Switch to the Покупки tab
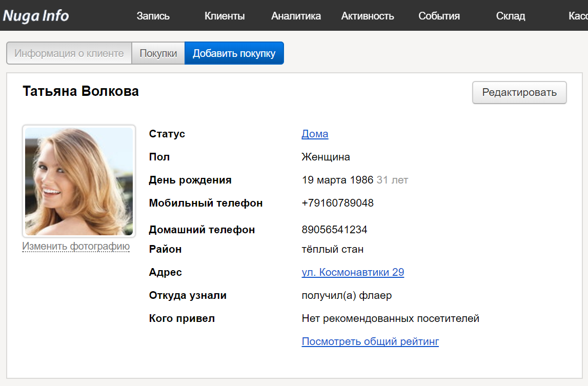Screen dimensions: 588x386 (158, 53)
